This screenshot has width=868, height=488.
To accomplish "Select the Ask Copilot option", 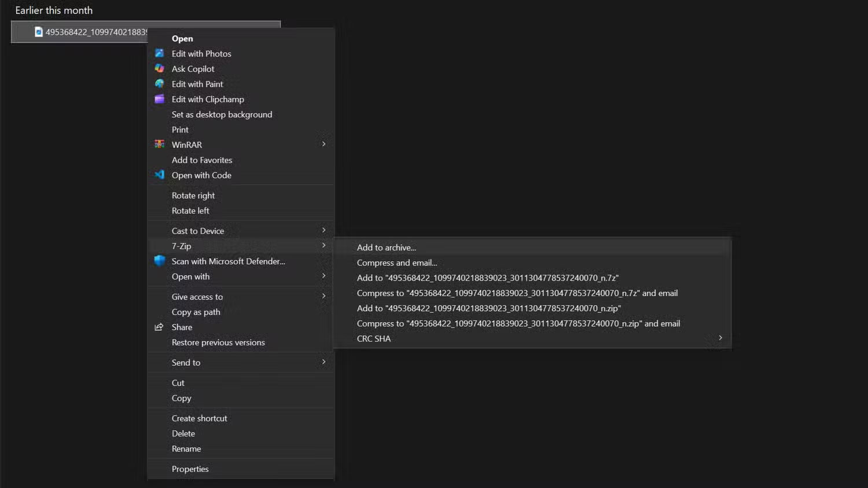I will [x=192, y=68].
